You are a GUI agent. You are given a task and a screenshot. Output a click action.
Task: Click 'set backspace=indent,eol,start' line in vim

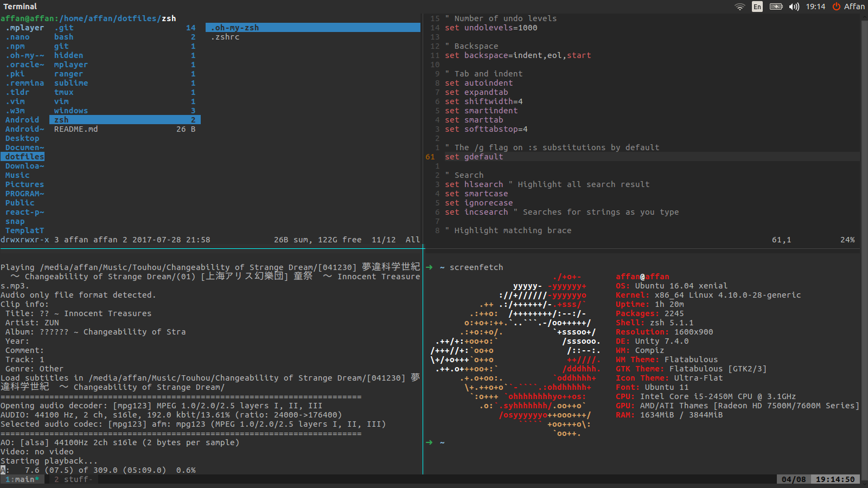(518, 55)
